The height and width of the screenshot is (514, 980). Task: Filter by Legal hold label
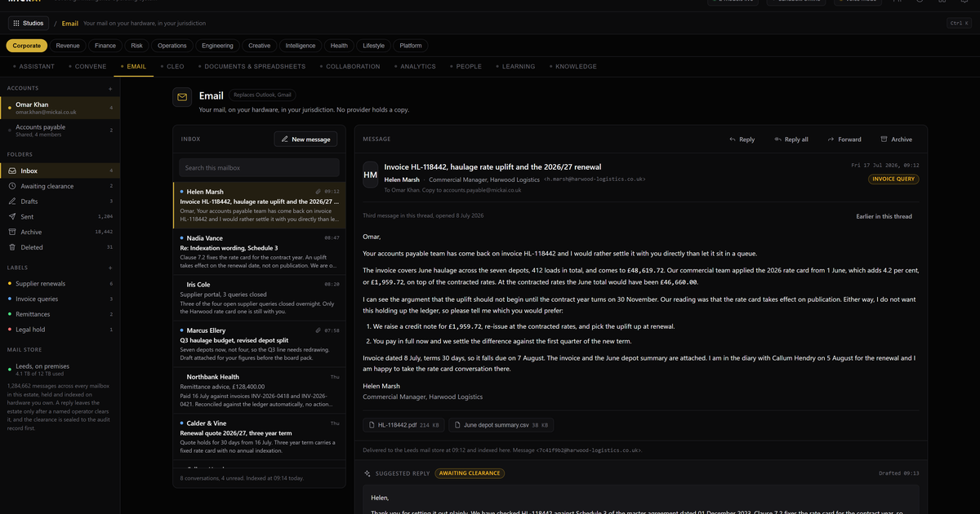click(x=60, y=330)
